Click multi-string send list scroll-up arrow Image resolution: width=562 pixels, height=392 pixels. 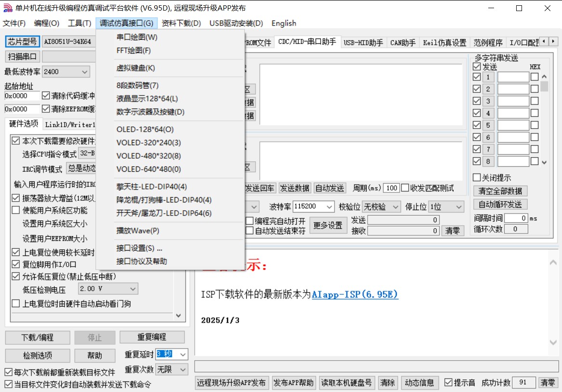point(544,76)
